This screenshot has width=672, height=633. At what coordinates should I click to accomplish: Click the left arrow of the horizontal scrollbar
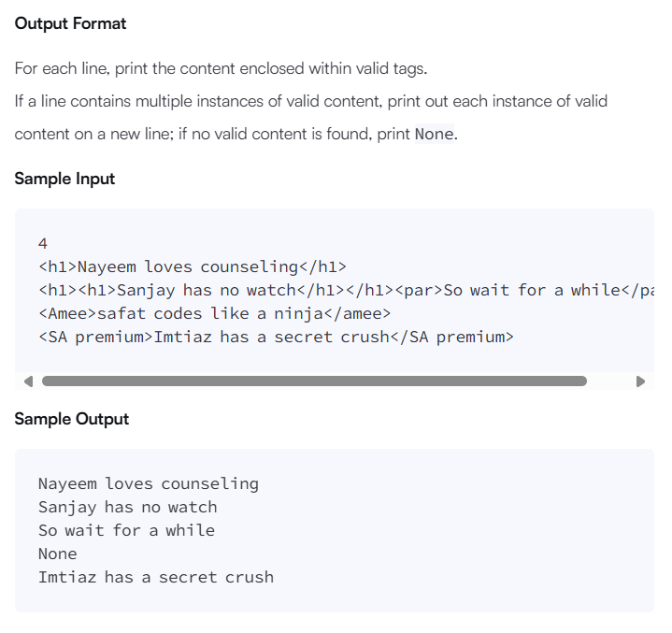pos(28,381)
